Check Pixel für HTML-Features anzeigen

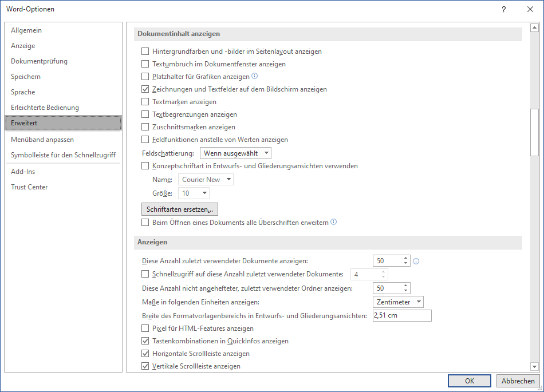(145, 328)
